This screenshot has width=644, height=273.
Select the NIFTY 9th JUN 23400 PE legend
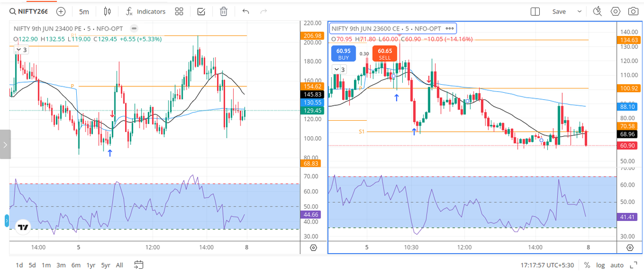pos(69,28)
